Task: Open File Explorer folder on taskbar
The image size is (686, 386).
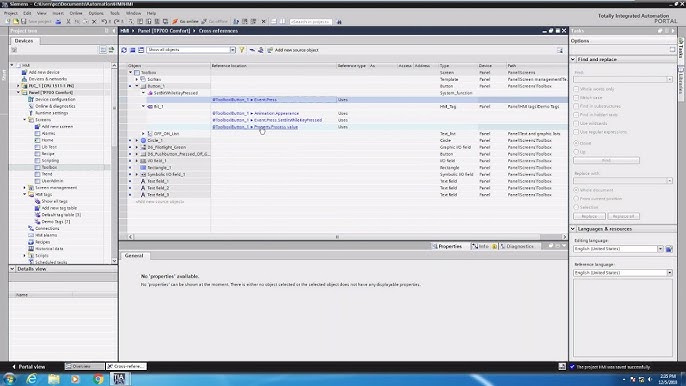Action: [54, 379]
